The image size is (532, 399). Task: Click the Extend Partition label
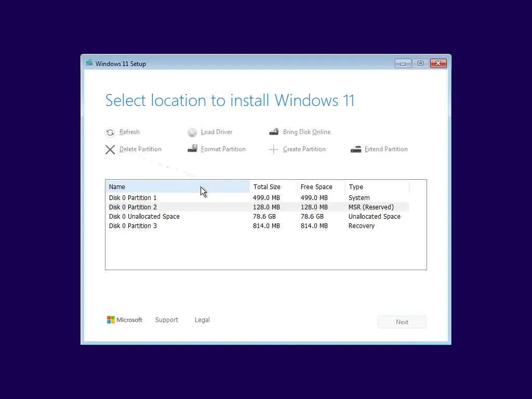point(386,149)
